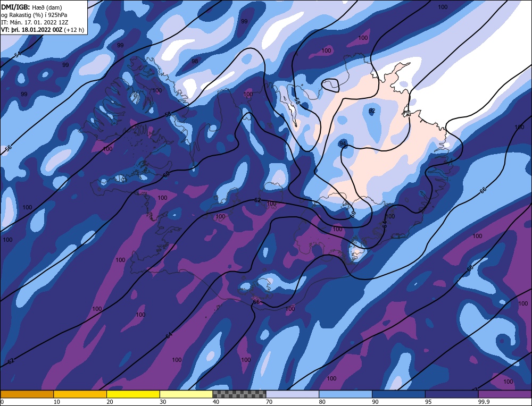Screen dimensions: 532x406
Task: Click the '95' legend scale label
Action: click(428, 402)
